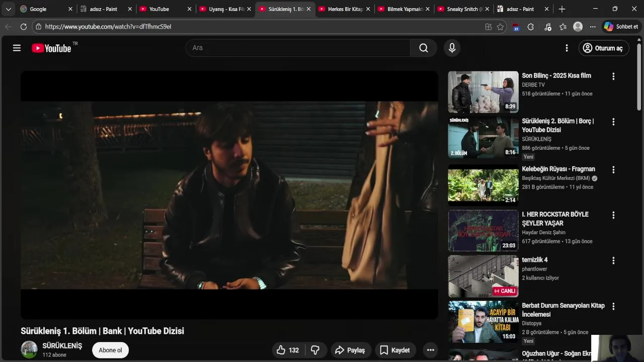The height and width of the screenshot is (362, 644).
Task: Open the Son Bilinç video thumbnail
Action: click(x=483, y=92)
